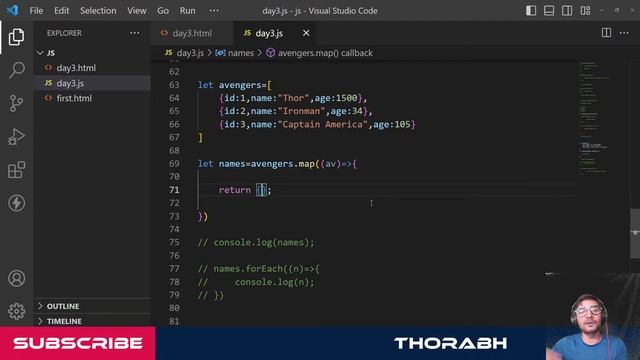
Task: Select day3.js in the explorer tree
Action: tap(92, 83)
